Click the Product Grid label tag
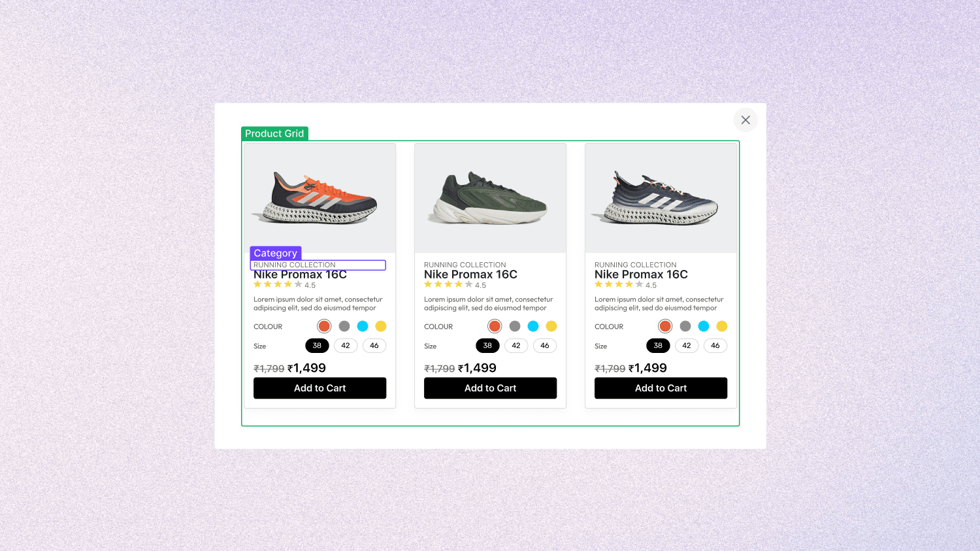980x551 pixels. coord(274,133)
